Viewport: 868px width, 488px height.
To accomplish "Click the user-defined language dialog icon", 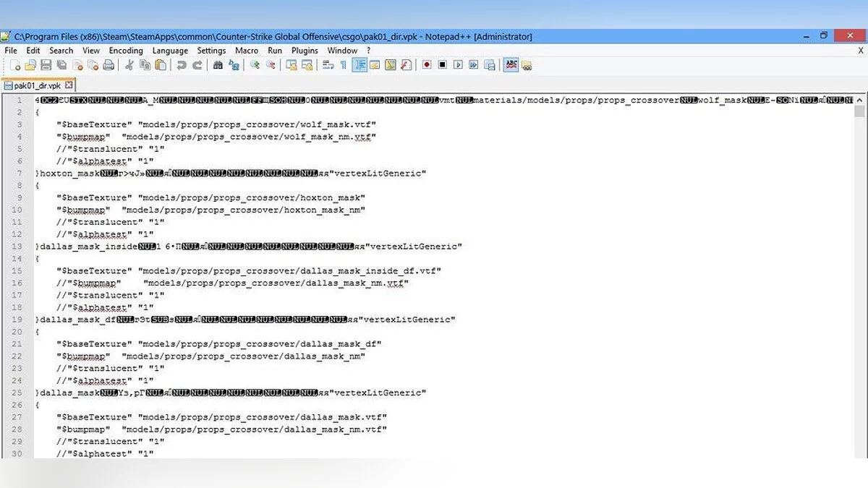I will point(375,65).
